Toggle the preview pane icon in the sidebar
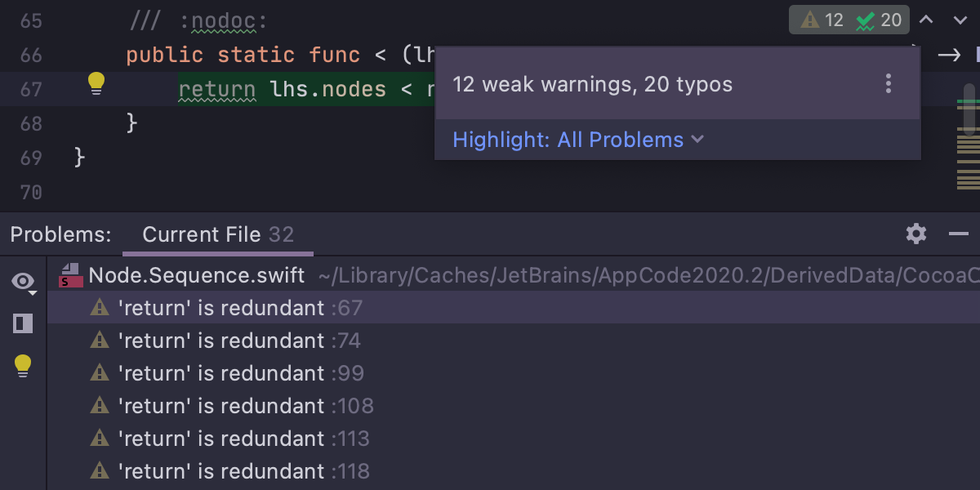This screenshot has width=980, height=490. click(x=23, y=323)
